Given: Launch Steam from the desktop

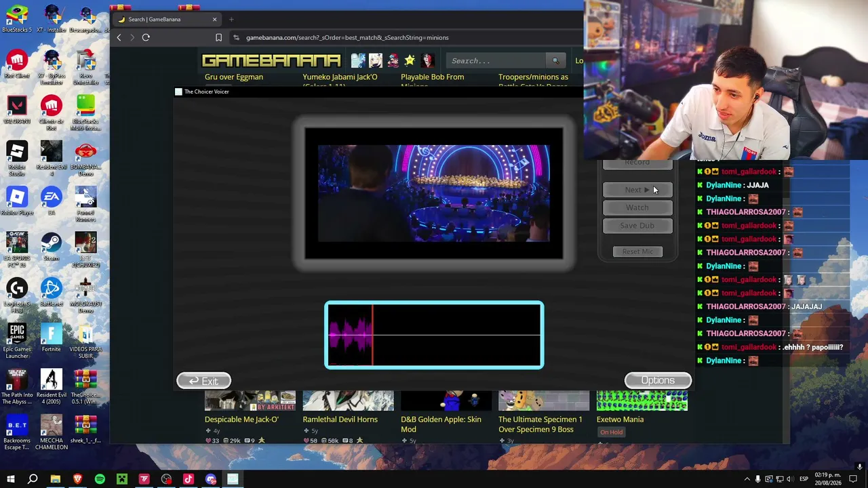Looking at the screenshot, I should [x=51, y=247].
